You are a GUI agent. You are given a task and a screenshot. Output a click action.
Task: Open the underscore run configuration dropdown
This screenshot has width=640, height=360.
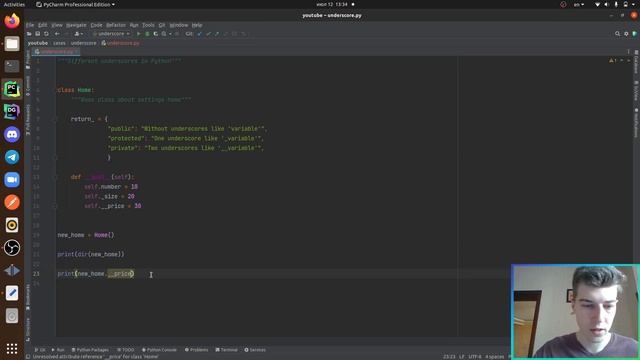pos(111,34)
